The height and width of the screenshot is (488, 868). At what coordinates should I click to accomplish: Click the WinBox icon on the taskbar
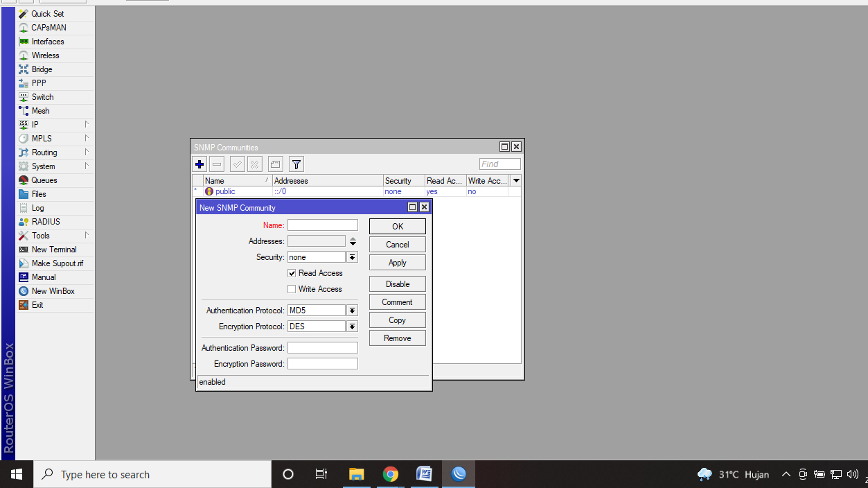point(459,474)
